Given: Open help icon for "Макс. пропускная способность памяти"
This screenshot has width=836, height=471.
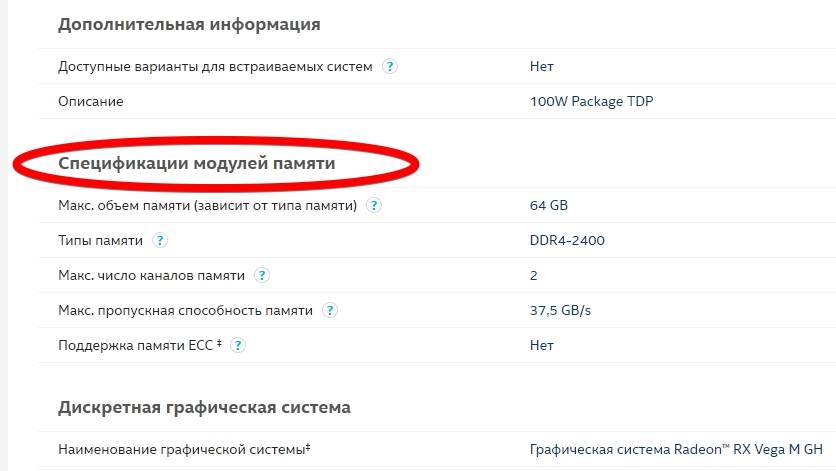Looking at the screenshot, I should click(x=330, y=311).
